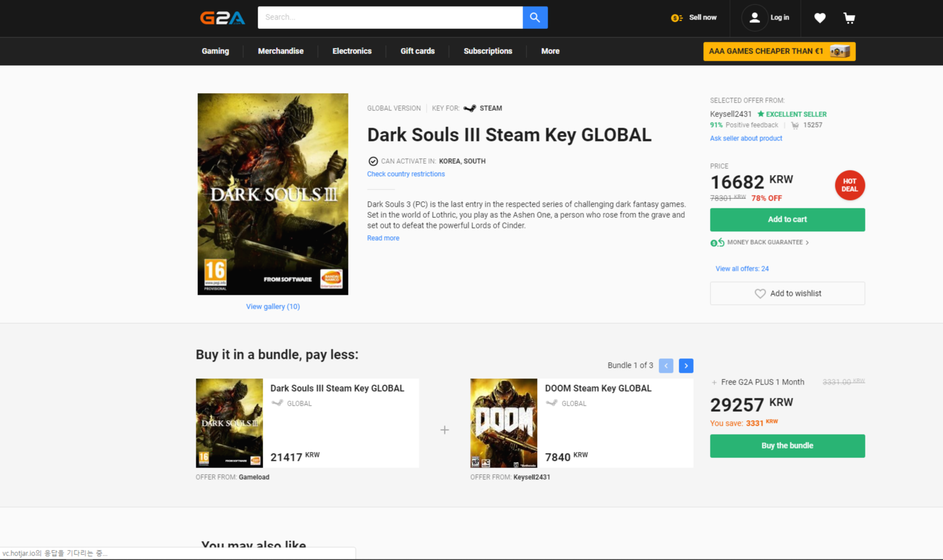
Task: Open Check country restrictions link
Action: click(406, 174)
